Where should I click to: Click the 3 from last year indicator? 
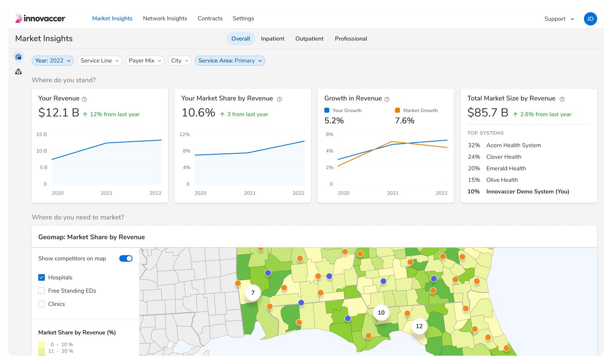tap(244, 115)
